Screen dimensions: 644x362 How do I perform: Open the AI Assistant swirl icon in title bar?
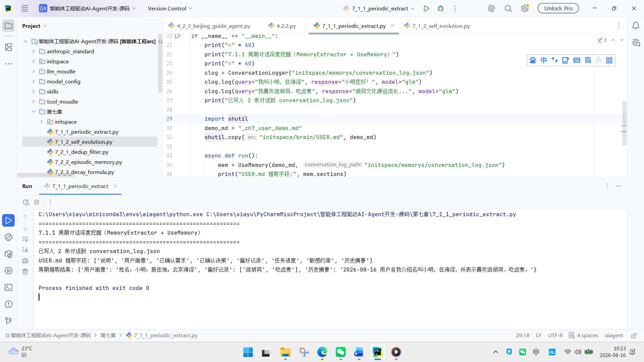click(x=491, y=8)
